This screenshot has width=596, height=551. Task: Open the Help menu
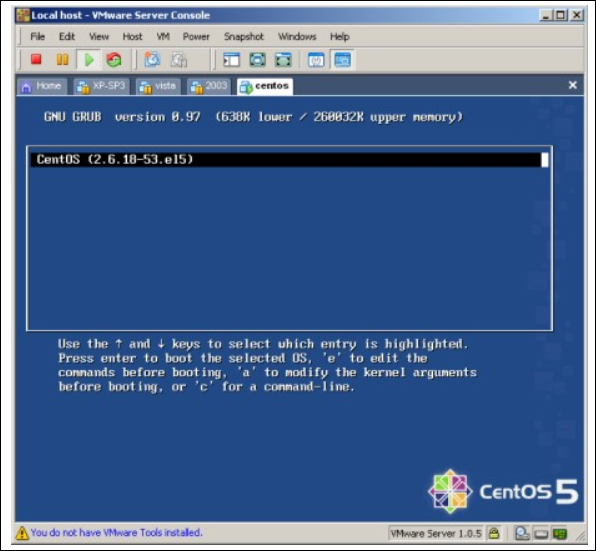(x=340, y=36)
